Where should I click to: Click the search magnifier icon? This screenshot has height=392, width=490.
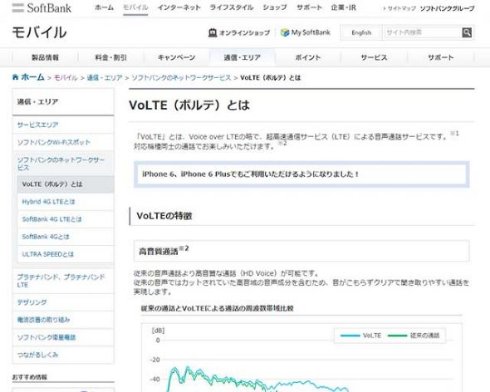coord(467,32)
